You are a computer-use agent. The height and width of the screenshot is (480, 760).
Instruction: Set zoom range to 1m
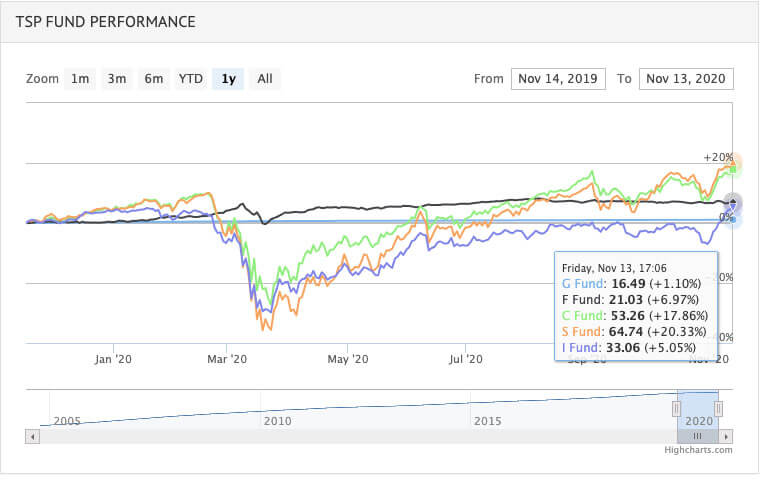[x=80, y=79]
